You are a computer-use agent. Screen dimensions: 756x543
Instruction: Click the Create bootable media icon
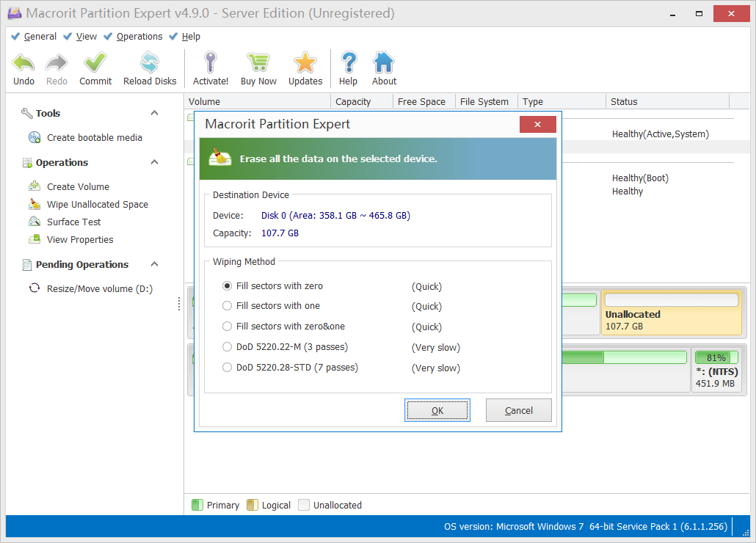(x=34, y=138)
